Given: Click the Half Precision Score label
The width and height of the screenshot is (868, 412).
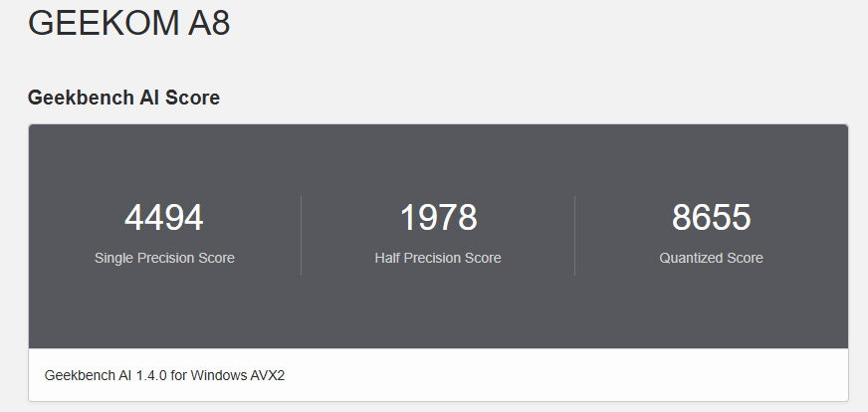Looking at the screenshot, I should (438, 258).
